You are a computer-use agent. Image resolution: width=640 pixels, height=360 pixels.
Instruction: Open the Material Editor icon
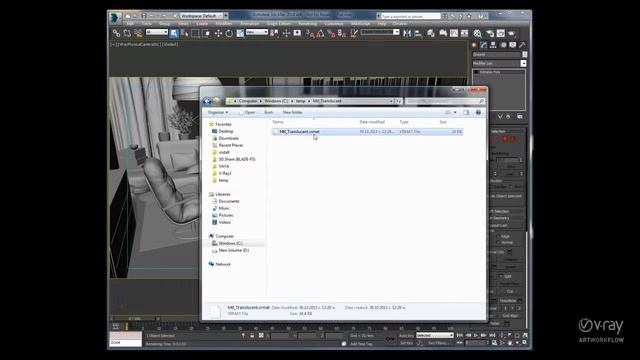(x=478, y=33)
